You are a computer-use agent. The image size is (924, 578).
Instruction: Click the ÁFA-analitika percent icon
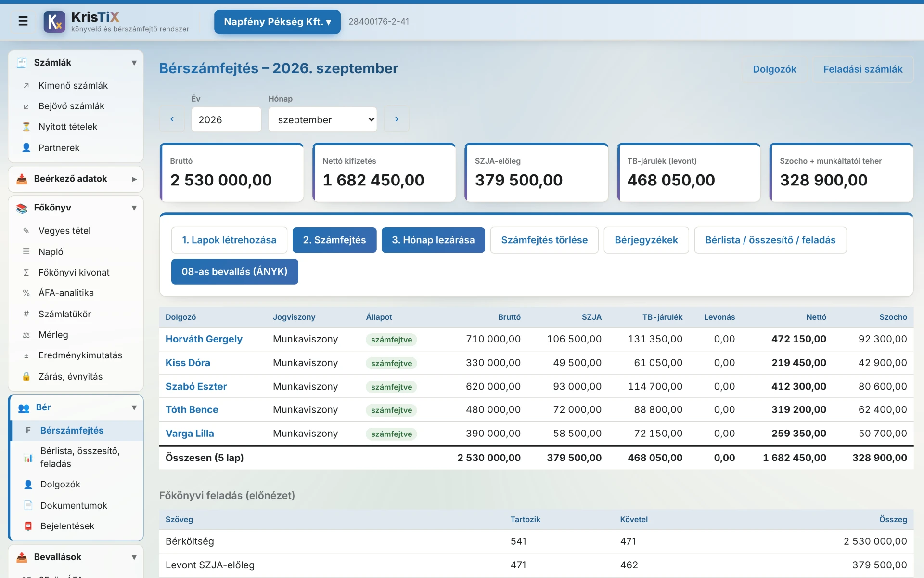pos(26,293)
